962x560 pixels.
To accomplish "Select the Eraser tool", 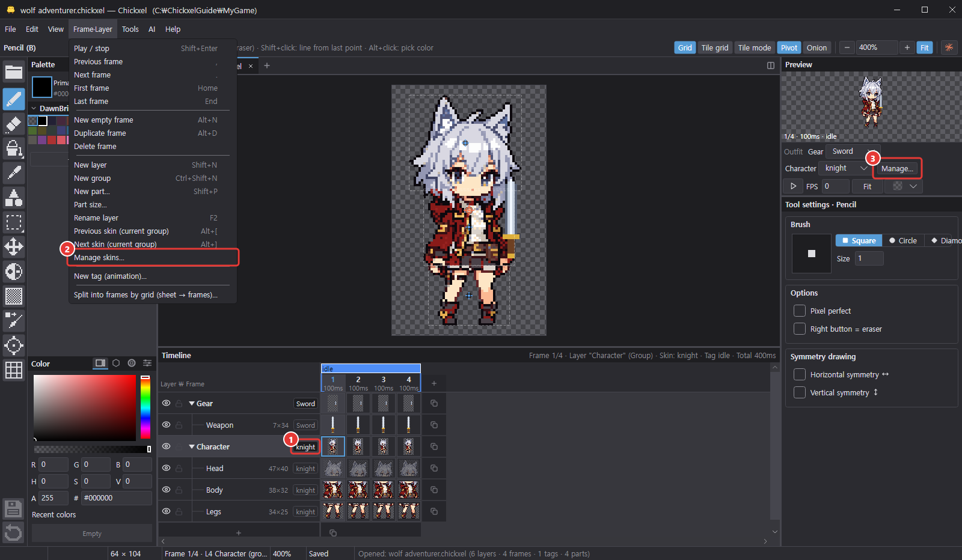I will pyautogui.click(x=14, y=124).
